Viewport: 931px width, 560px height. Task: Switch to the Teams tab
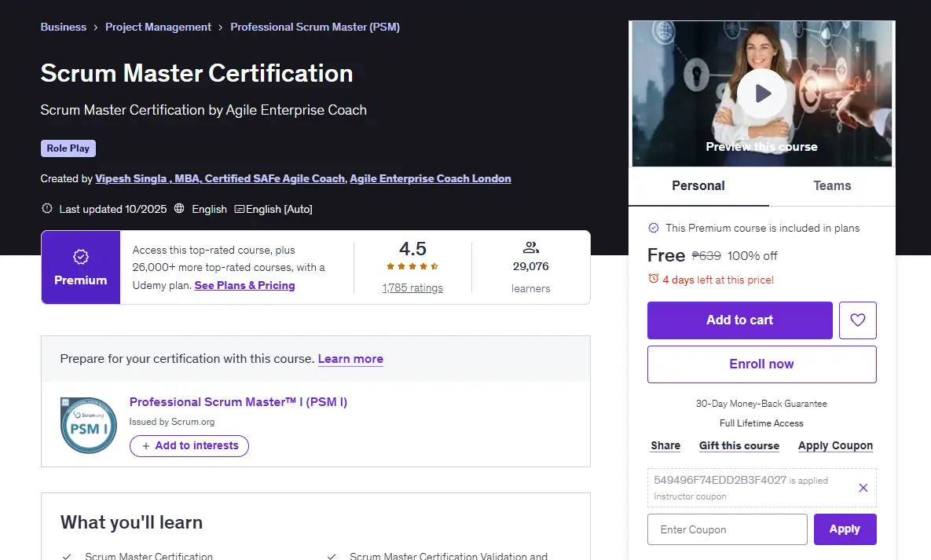pos(832,186)
